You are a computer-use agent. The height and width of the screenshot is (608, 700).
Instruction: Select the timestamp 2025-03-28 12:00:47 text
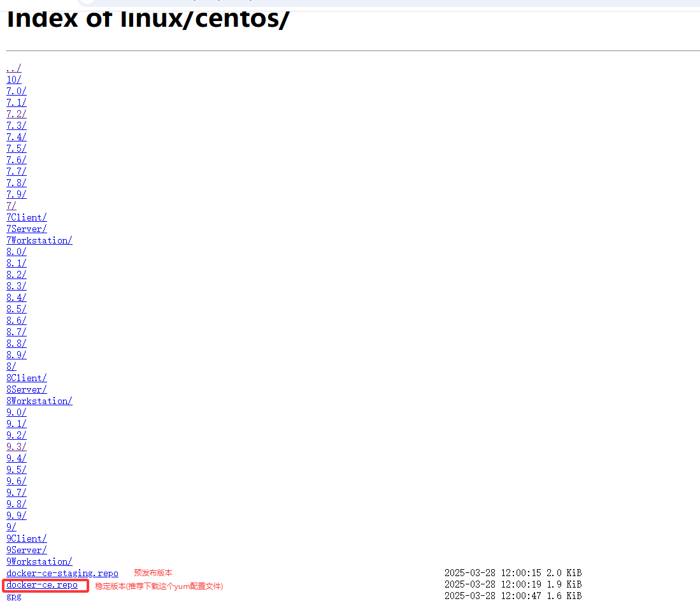[493, 596]
